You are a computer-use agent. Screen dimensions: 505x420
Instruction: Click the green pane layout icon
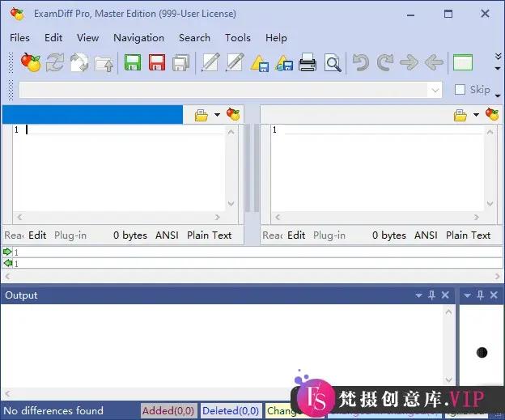pos(463,62)
